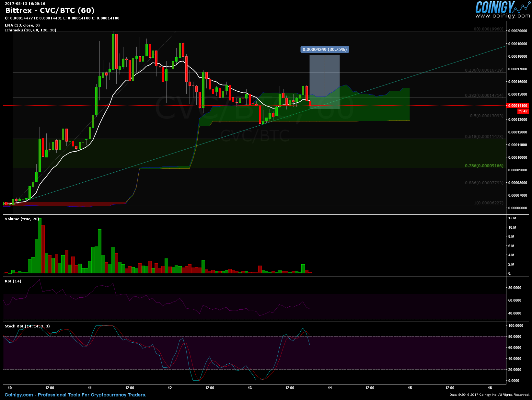Screen dimensions: 532x400
Task: Click the date marker '14' on the time axis
Action: coord(330,388)
